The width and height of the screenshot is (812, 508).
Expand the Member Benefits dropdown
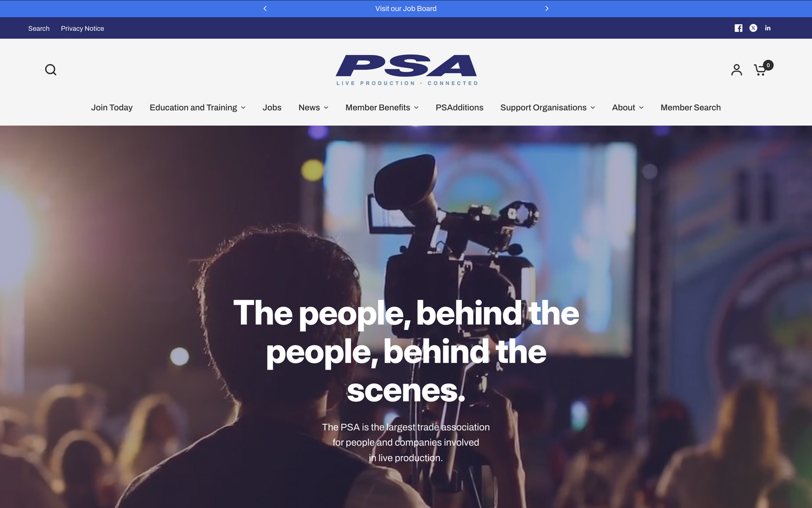pos(382,108)
